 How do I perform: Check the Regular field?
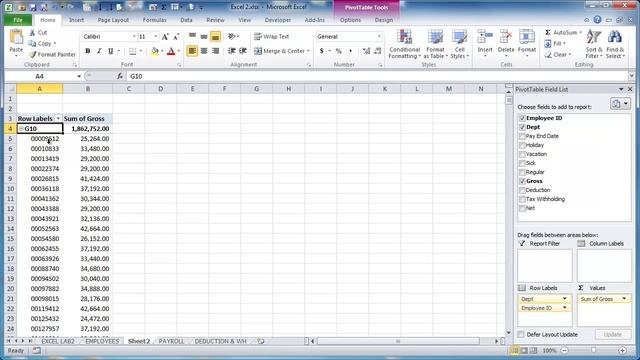(522, 172)
